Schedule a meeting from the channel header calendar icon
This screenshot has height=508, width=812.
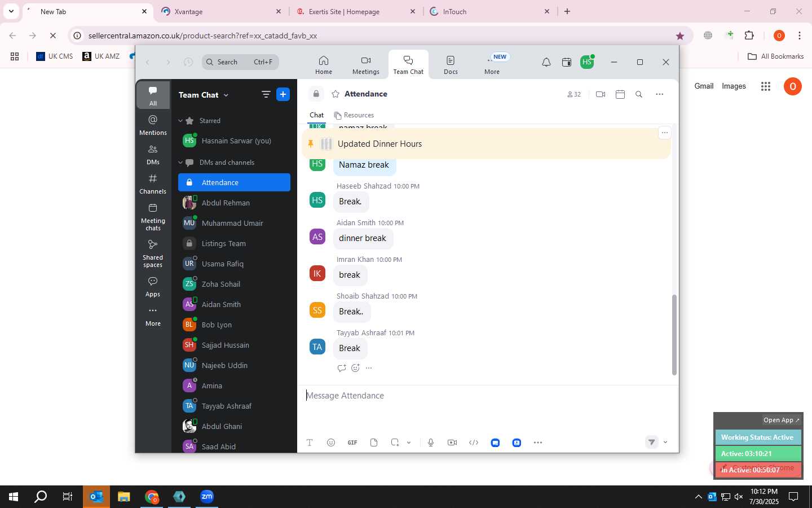tap(620, 94)
